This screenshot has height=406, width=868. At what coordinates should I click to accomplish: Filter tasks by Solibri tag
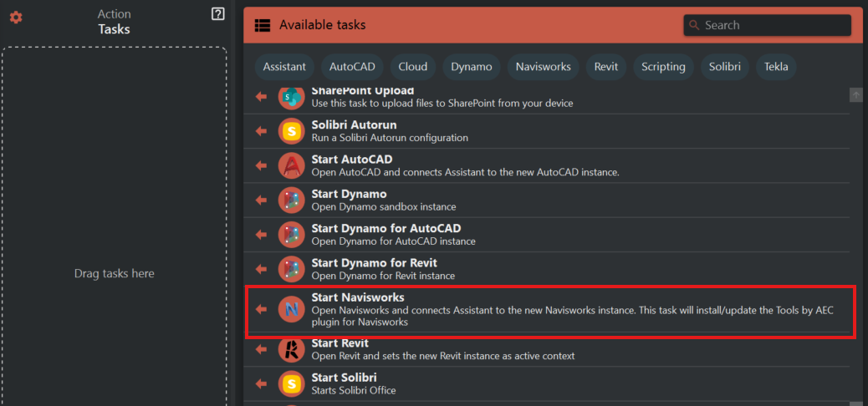[x=725, y=67]
